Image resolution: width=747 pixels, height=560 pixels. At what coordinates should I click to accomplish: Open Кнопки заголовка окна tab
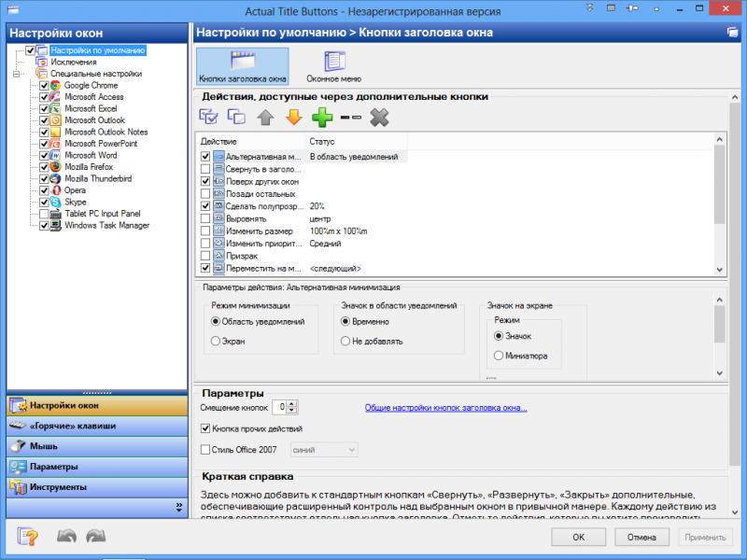point(243,66)
